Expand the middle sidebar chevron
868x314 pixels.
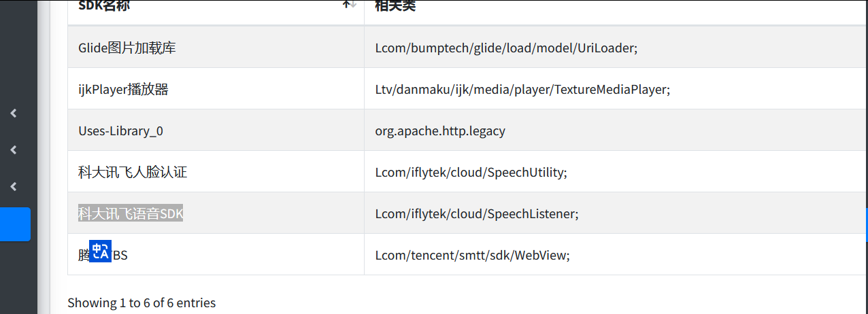(x=14, y=150)
